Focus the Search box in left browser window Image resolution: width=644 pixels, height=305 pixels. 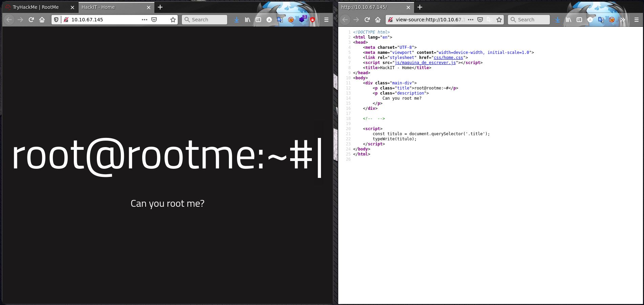(205, 20)
